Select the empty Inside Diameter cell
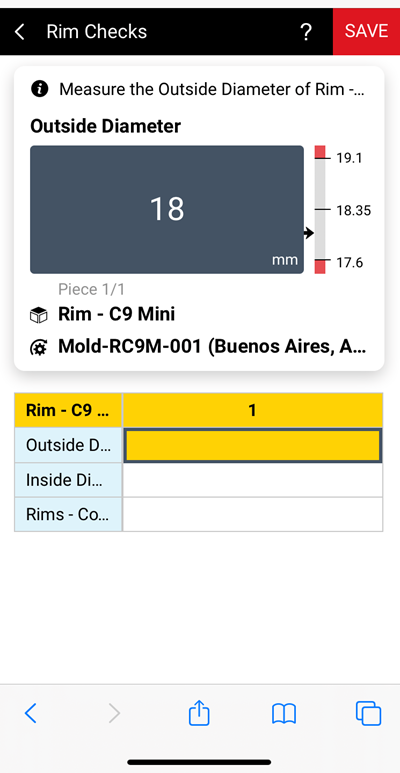The width and height of the screenshot is (400, 773). [x=253, y=480]
